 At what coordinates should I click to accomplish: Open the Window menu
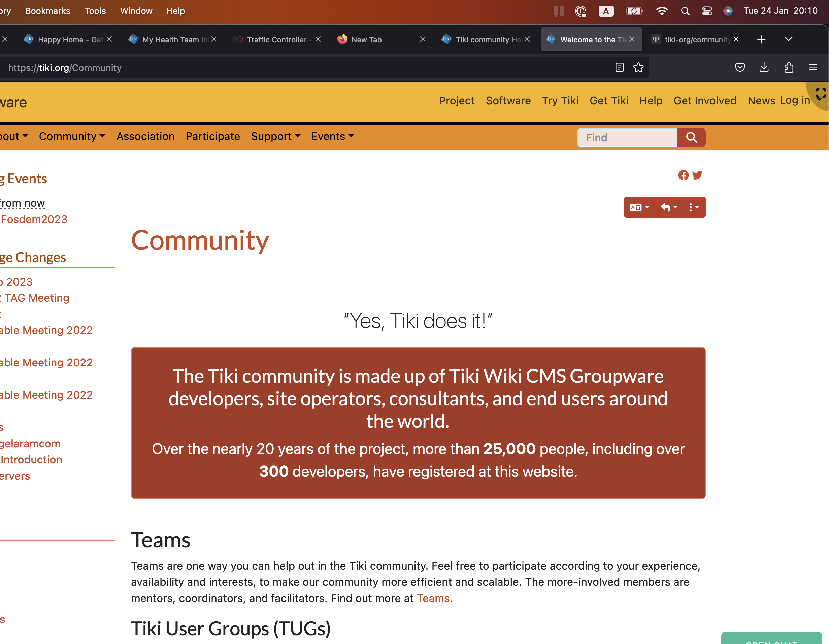[x=136, y=11]
